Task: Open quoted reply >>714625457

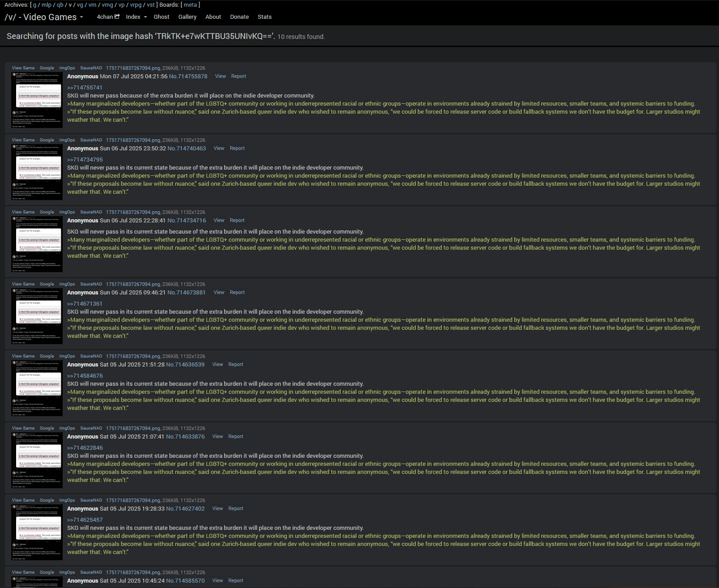Action: [x=85, y=520]
